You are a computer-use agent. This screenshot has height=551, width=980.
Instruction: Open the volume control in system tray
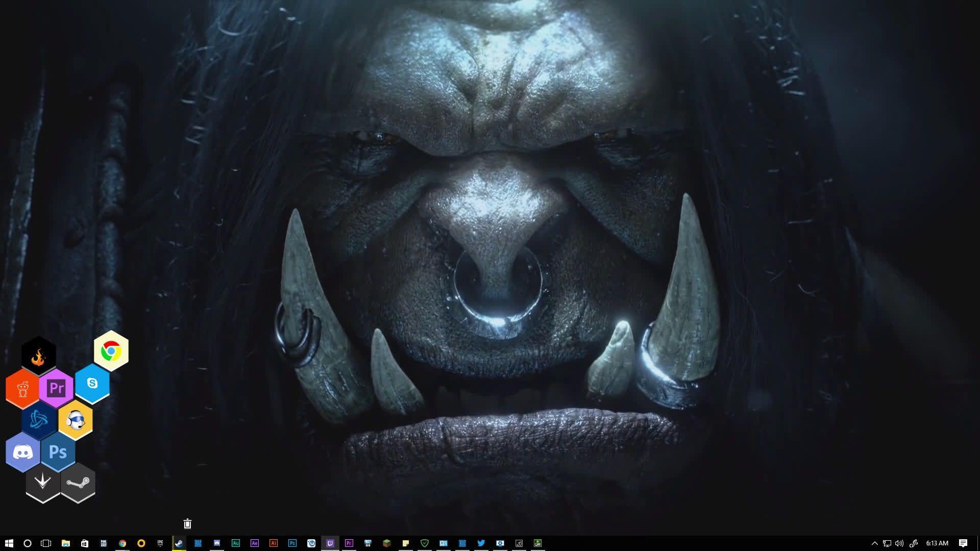point(899,543)
